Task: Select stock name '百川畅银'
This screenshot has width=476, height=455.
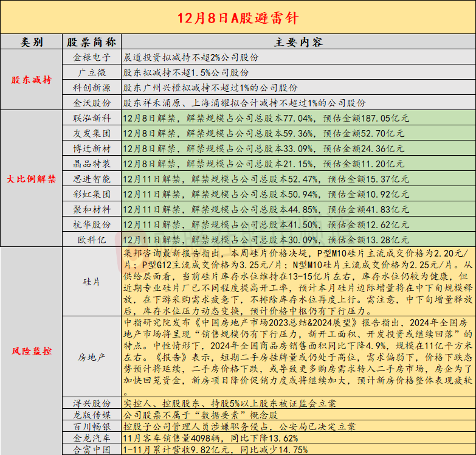Action: (x=92, y=426)
